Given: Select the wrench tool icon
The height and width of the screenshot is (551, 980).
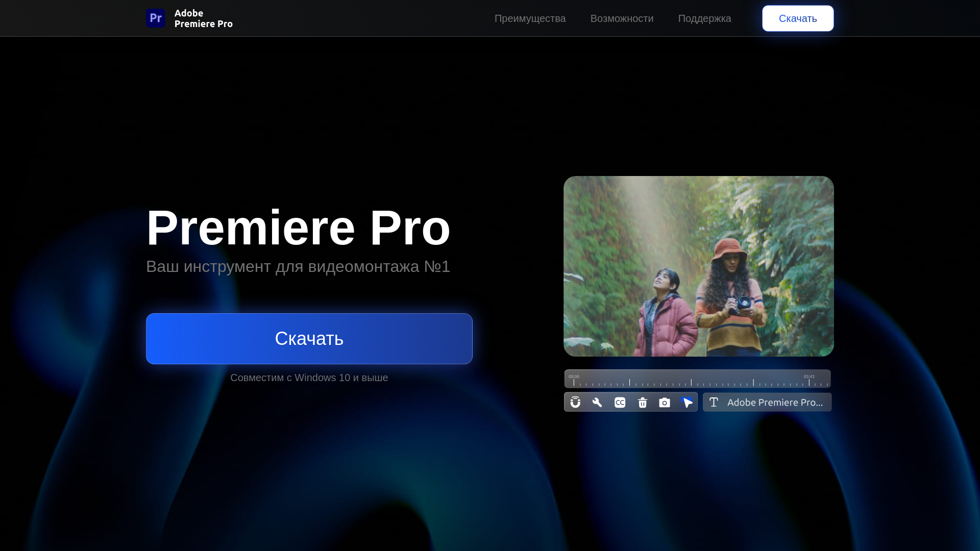Looking at the screenshot, I should (597, 403).
